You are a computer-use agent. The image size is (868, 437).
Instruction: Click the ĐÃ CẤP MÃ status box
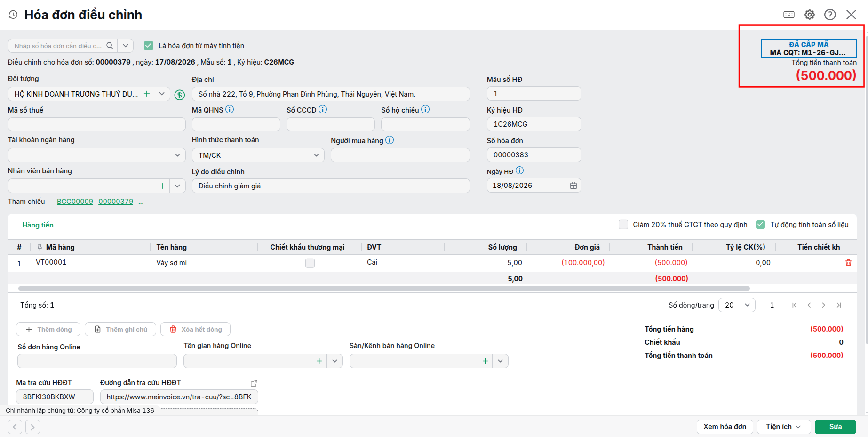click(809, 49)
